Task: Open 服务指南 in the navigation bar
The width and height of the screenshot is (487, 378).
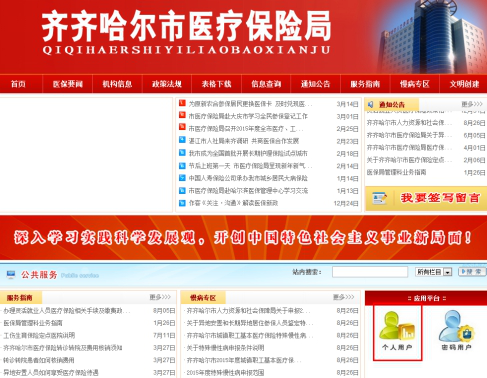Action: (x=365, y=84)
